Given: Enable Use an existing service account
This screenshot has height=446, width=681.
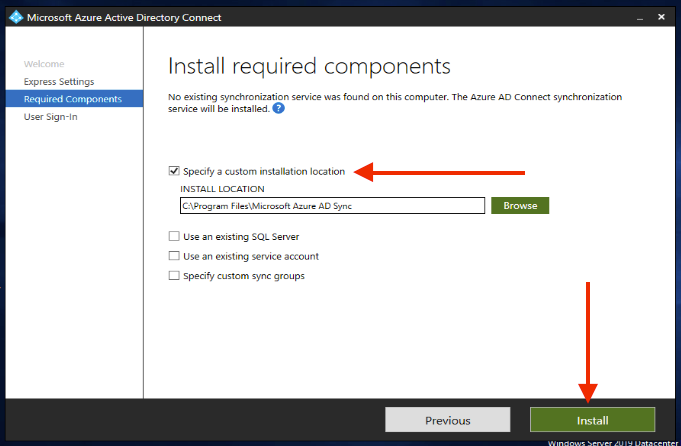Looking at the screenshot, I should [x=174, y=256].
